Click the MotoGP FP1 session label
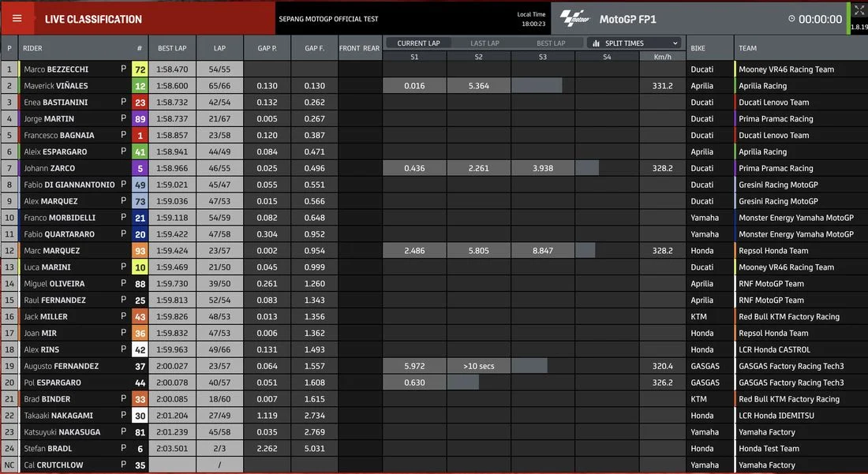 pos(628,19)
